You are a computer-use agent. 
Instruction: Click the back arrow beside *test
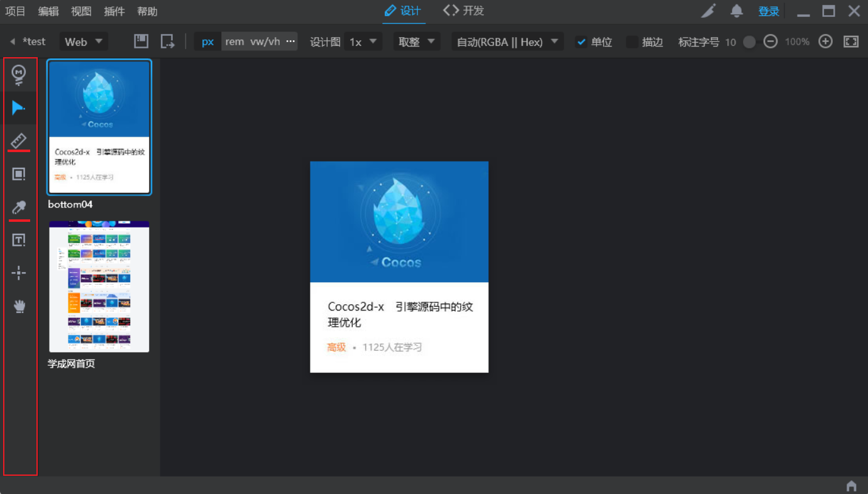point(12,41)
